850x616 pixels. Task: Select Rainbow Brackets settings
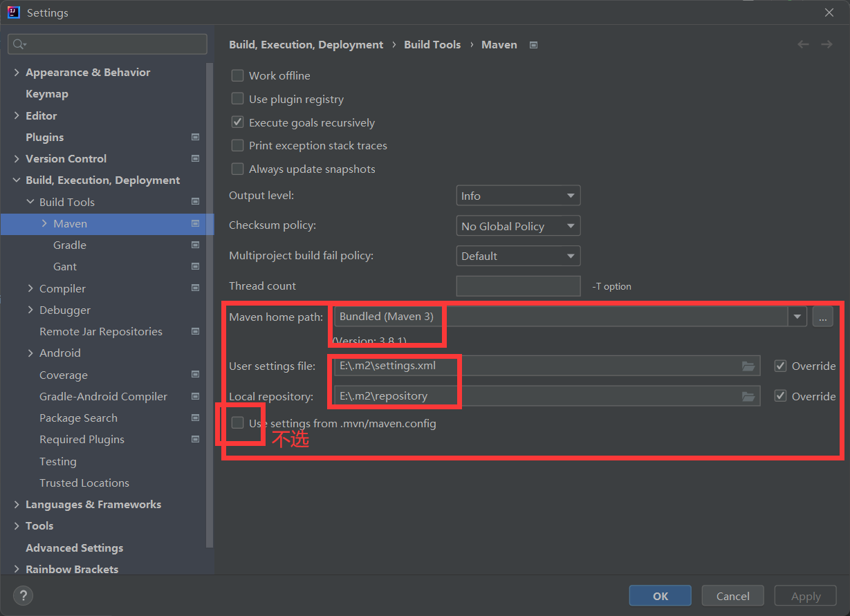tap(72, 569)
